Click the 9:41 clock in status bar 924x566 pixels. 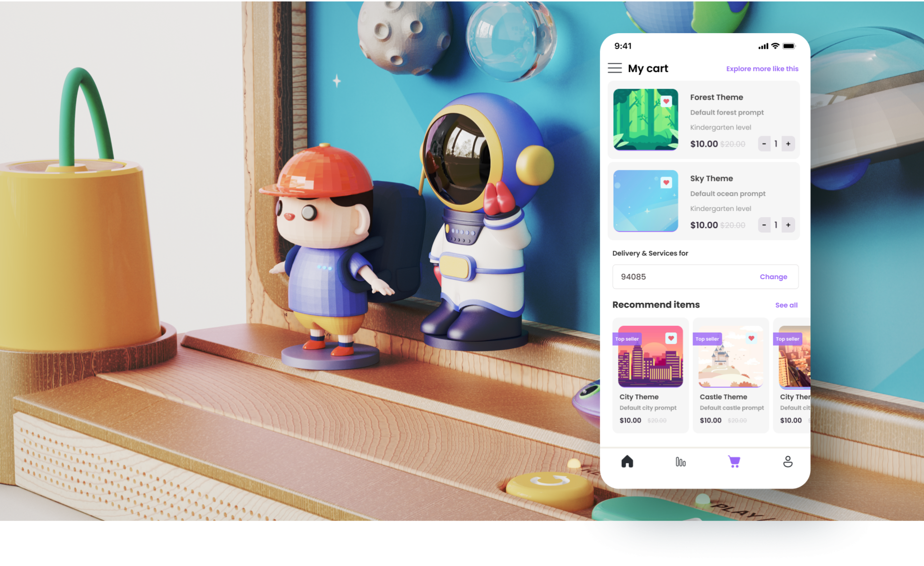(623, 46)
